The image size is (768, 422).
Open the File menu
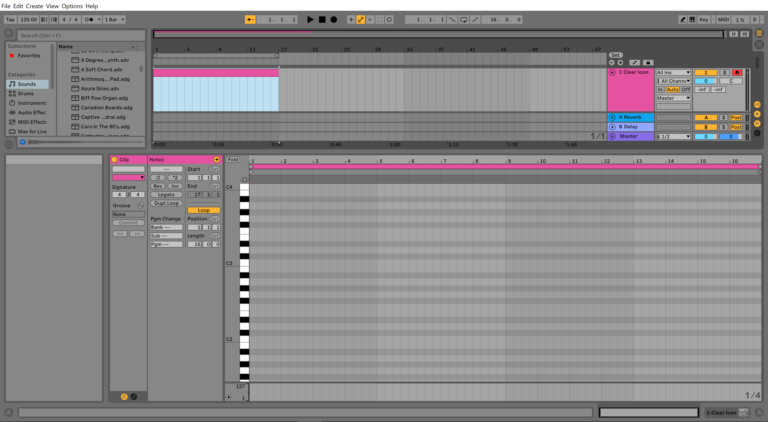(6, 6)
